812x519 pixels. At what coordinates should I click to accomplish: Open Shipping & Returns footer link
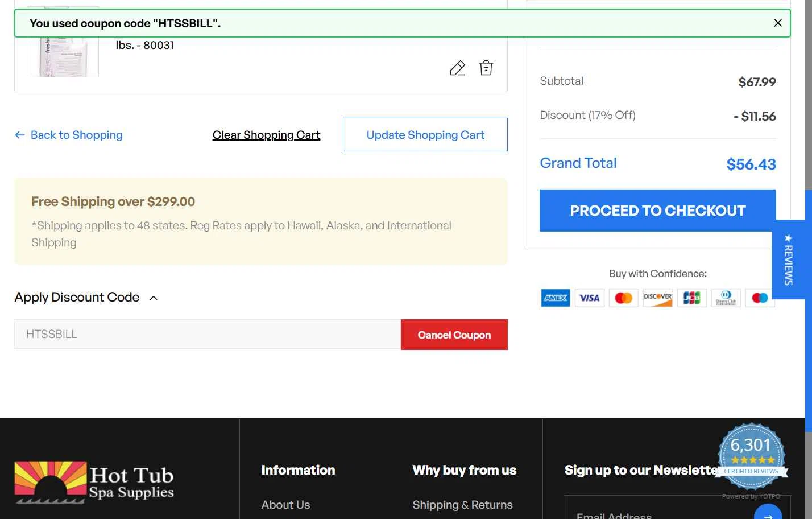pos(462,505)
